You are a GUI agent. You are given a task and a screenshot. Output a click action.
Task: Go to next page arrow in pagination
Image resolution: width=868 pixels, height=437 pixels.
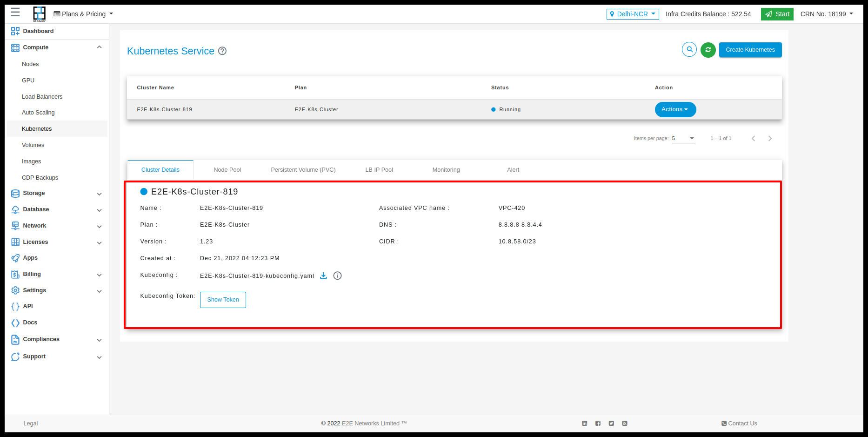point(770,138)
